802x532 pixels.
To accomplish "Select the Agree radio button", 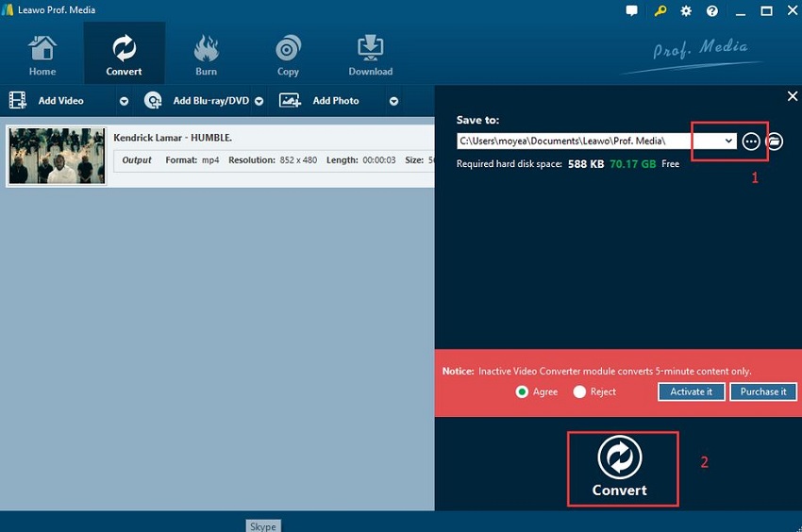I will pyautogui.click(x=522, y=391).
